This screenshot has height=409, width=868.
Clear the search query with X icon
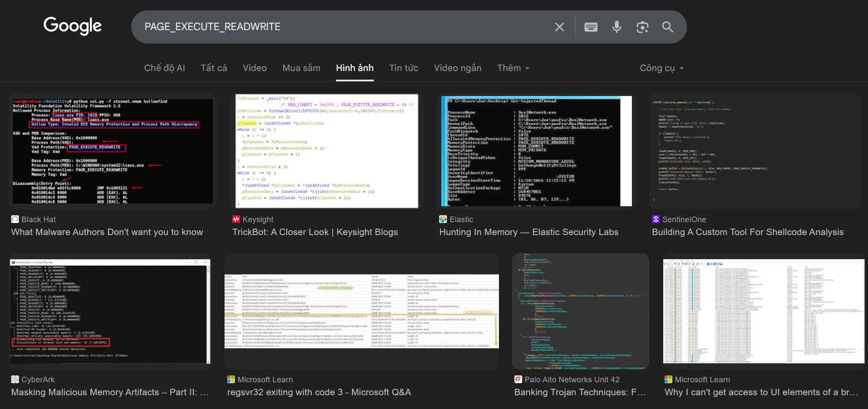click(x=559, y=27)
